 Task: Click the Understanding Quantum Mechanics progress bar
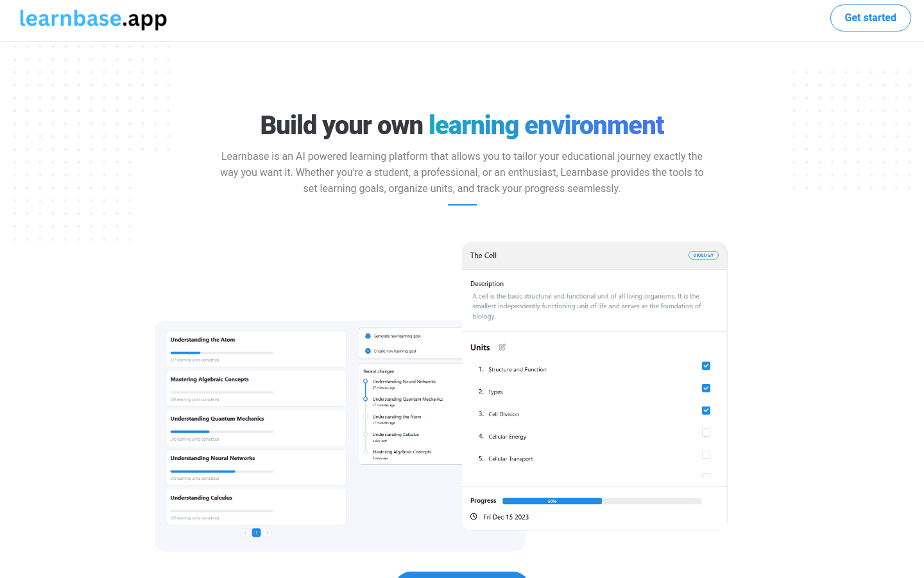(x=222, y=432)
